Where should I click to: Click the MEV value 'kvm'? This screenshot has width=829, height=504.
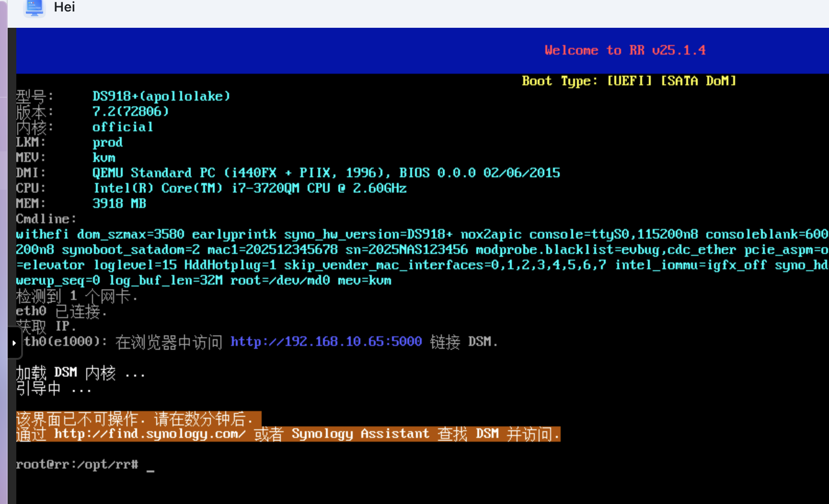point(104,158)
